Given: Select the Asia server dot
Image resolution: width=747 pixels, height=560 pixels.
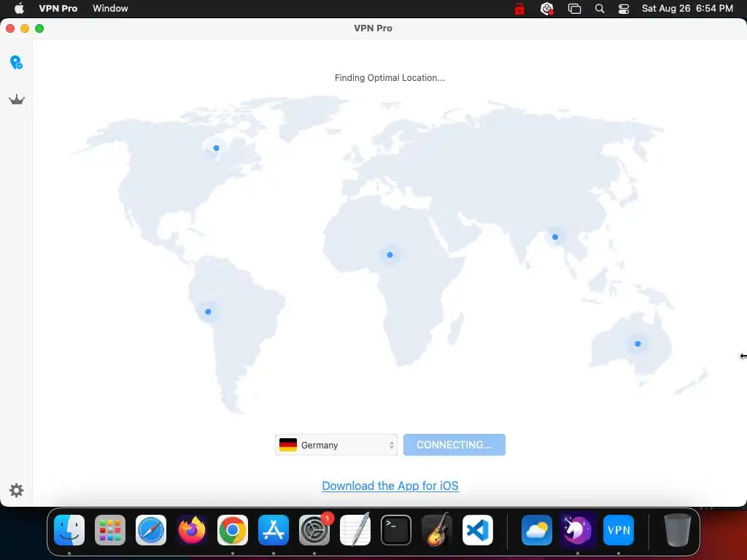Looking at the screenshot, I should [555, 237].
